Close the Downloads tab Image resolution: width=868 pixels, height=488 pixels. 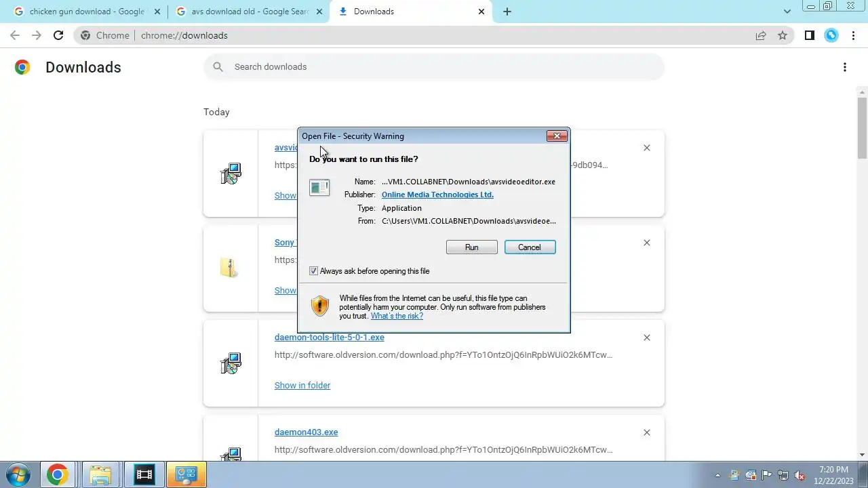point(481,12)
